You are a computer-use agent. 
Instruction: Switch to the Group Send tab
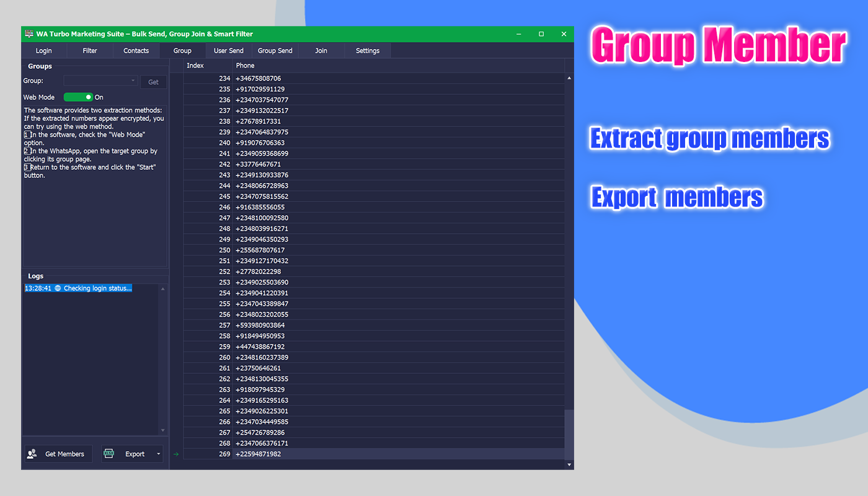[275, 51]
